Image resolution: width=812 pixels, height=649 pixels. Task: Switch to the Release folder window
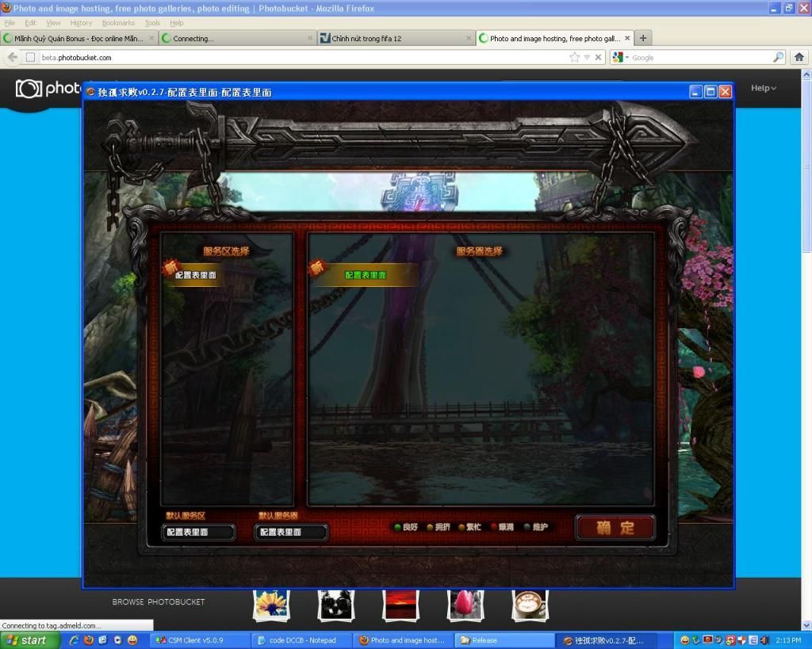point(504,640)
